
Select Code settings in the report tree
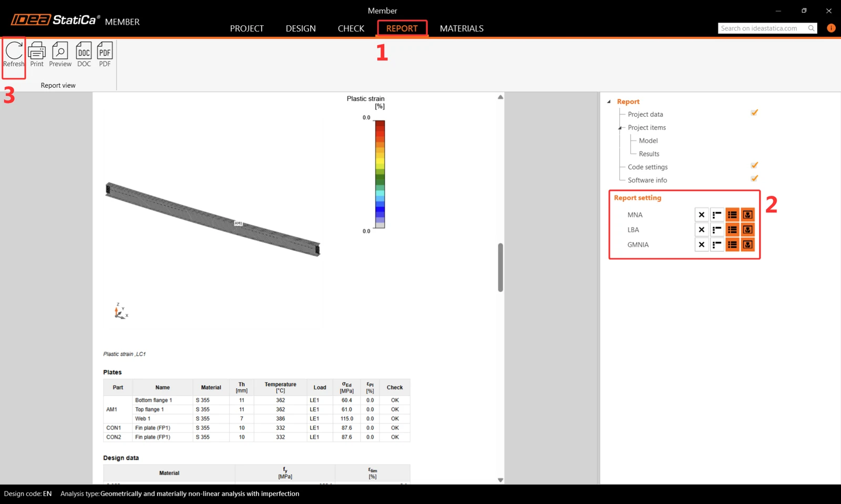[x=648, y=167]
